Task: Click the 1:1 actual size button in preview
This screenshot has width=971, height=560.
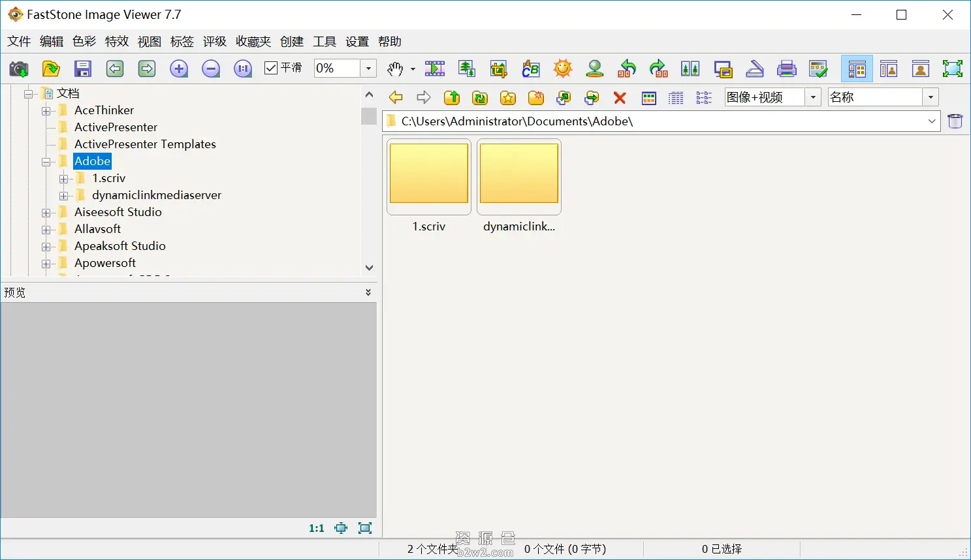Action: tap(317, 528)
